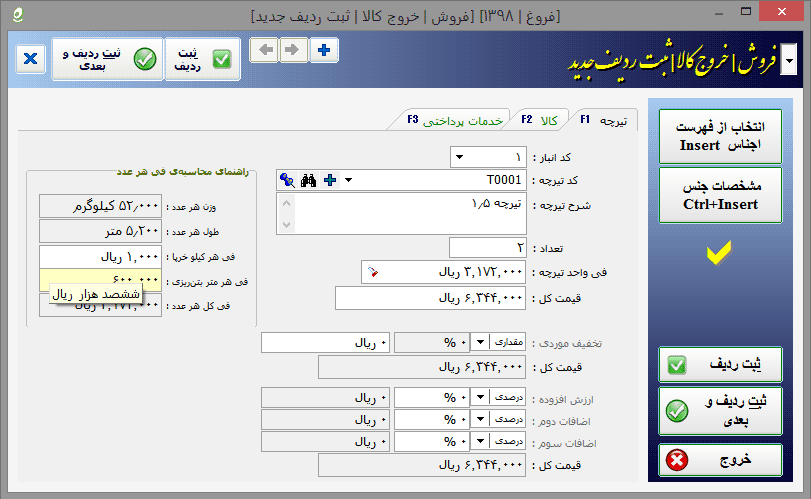Click the pin lookup icon in کد تیرچه field
Viewport: 811px width, 499px height.
point(287,180)
